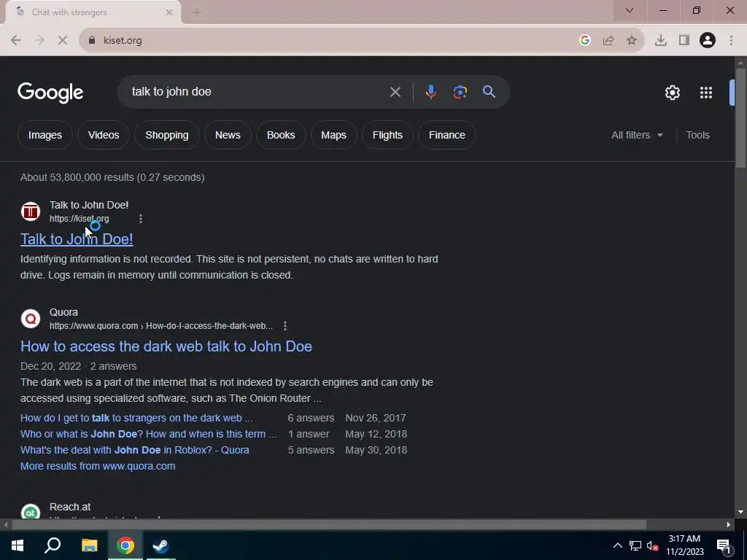Open a new browser tab
This screenshot has height=560, width=747.
[x=197, y=12]
